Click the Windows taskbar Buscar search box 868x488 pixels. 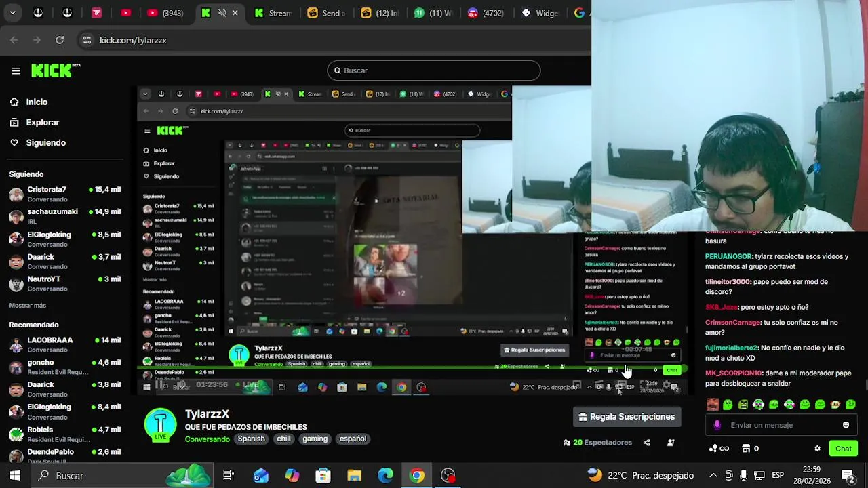click(x=122, y=475)
